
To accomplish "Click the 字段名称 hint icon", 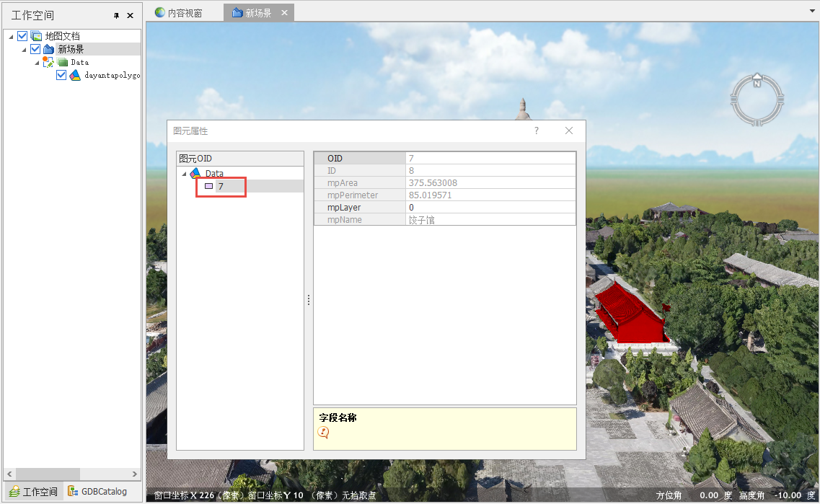I will click(324, 432).
